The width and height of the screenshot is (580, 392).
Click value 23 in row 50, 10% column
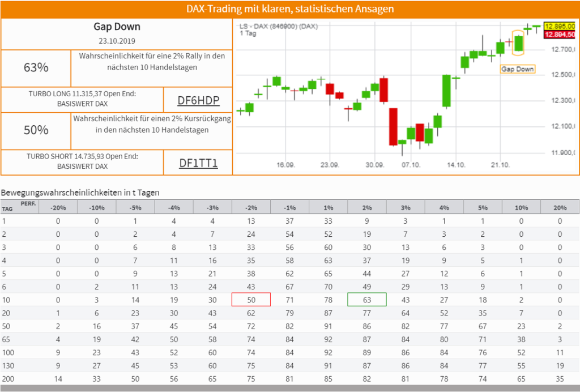pyautogui.click(x=521, y=326)
